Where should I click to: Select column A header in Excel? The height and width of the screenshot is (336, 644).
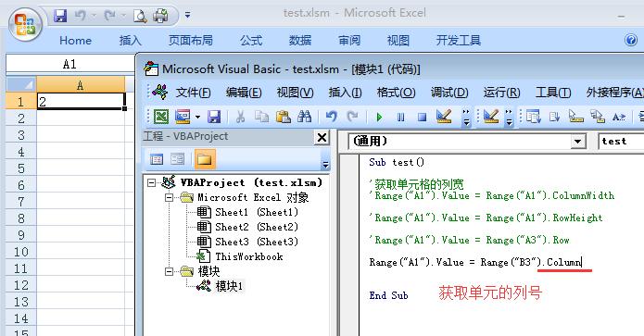click(x=81, y=85)
